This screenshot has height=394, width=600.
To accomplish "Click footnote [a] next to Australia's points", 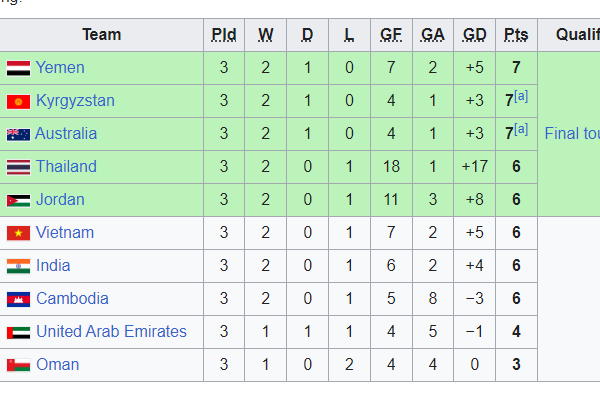I will coord(521,129).
